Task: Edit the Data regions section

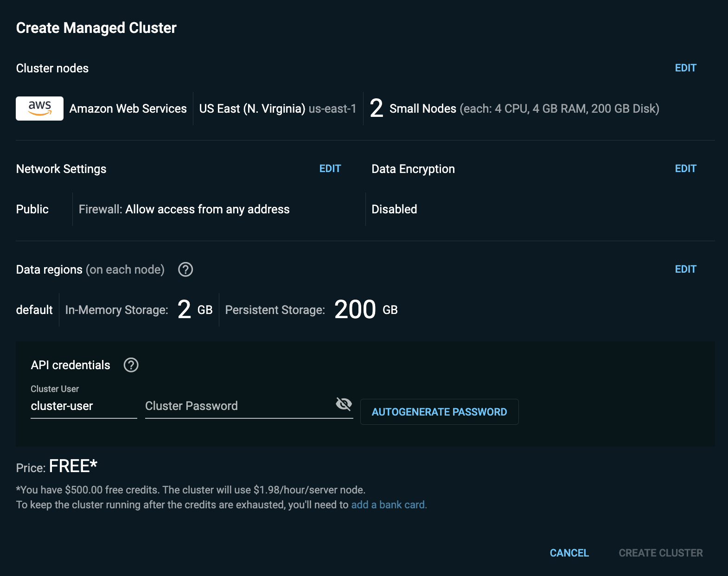Action: 685,269
